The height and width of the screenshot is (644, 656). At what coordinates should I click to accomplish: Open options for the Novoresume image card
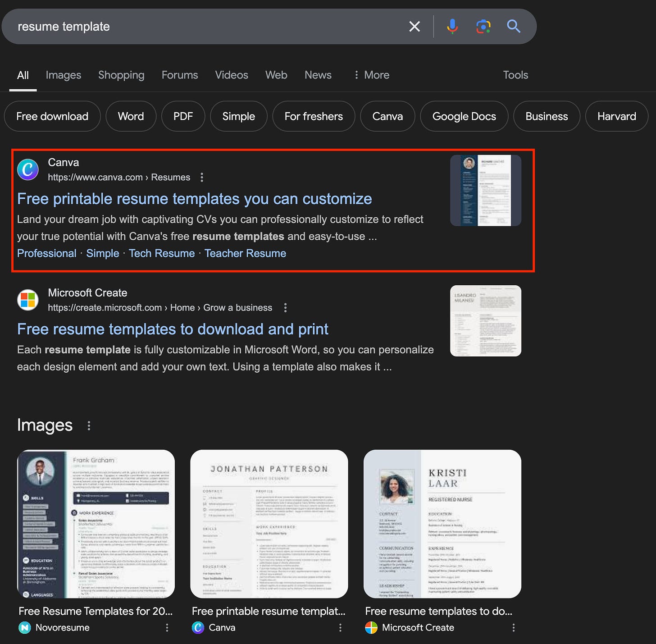click(x=167, y=628)
